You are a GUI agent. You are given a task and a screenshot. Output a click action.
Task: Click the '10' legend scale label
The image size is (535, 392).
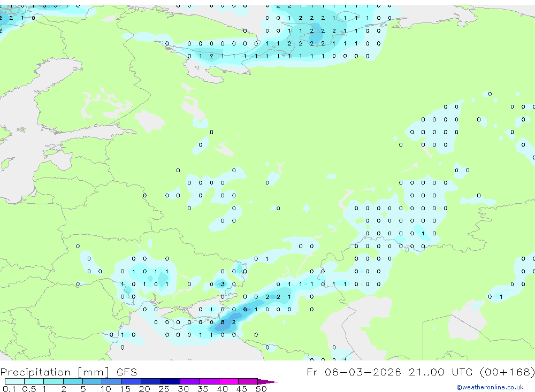coord(105,389)
